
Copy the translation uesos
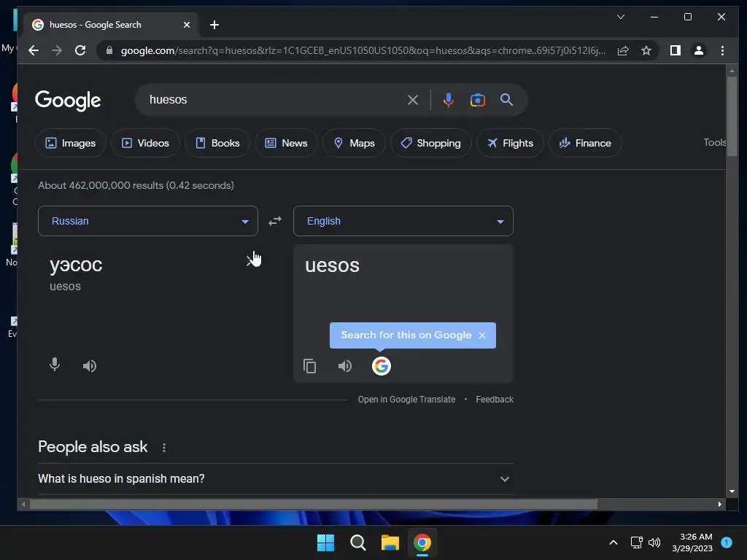coord(309,366)
